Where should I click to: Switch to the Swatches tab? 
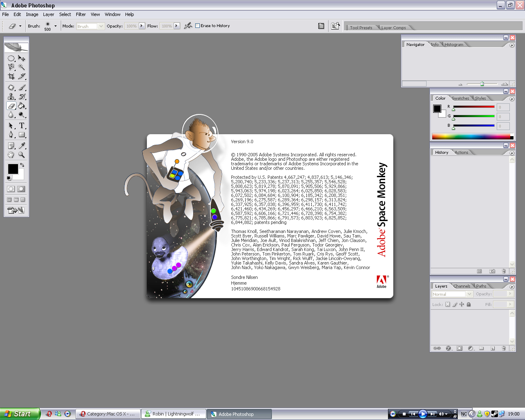pos(460,98)
